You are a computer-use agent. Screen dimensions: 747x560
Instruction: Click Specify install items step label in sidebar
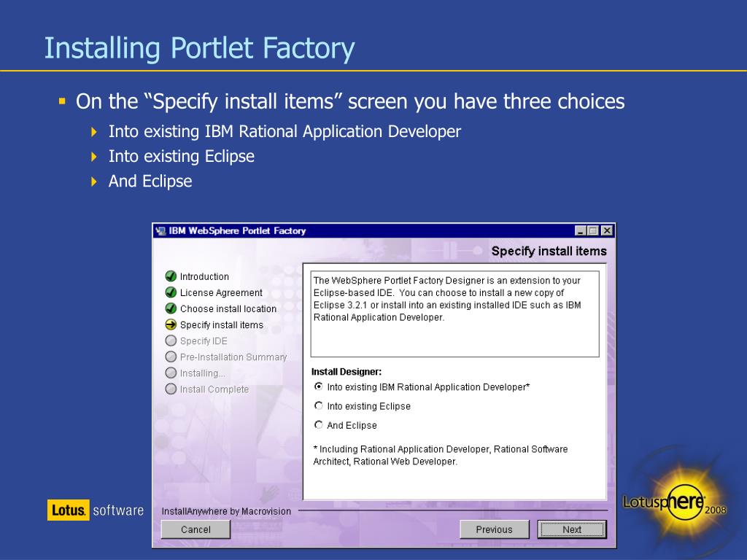pyautogui.click(x=222, y=325)
